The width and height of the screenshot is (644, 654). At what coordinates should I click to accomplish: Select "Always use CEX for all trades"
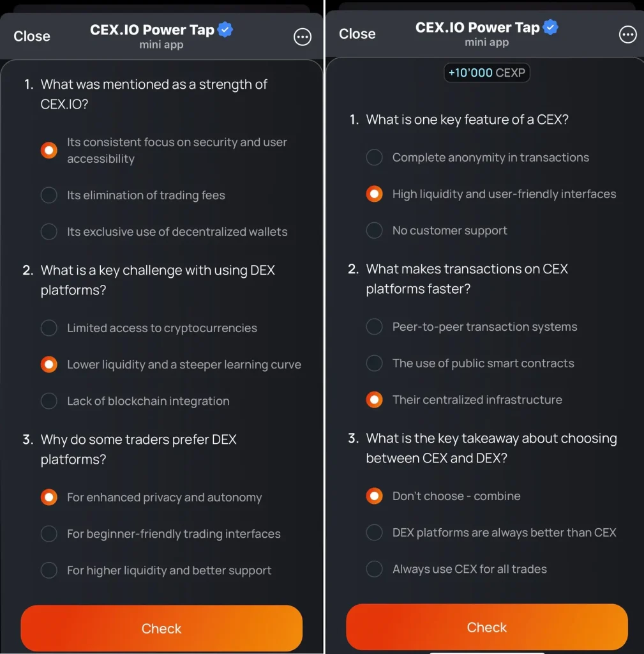(375, 569)
